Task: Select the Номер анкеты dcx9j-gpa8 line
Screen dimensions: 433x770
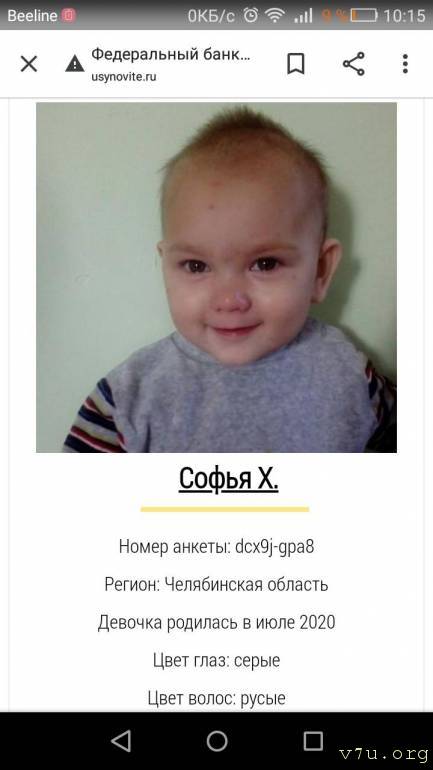Action: (x=216, y=547)
